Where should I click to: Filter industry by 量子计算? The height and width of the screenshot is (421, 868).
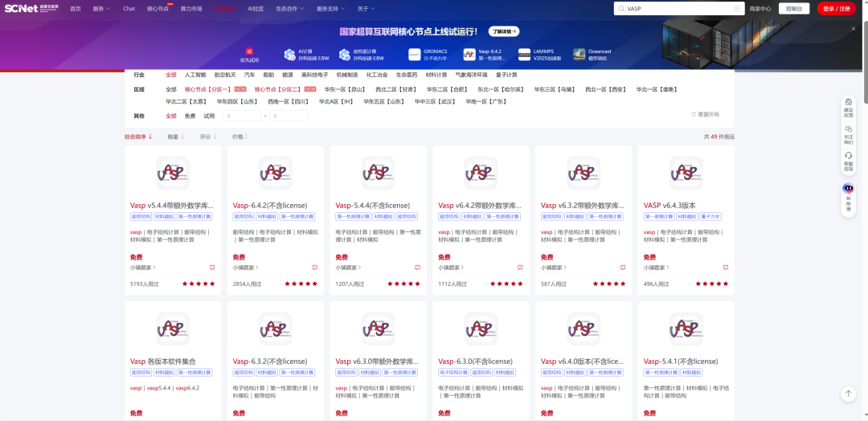tap(506, 75)
